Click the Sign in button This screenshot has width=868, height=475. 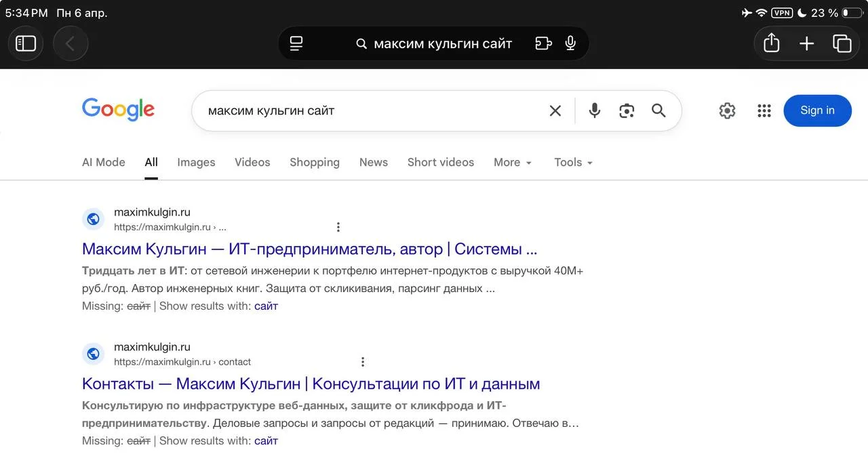[817, 110]
